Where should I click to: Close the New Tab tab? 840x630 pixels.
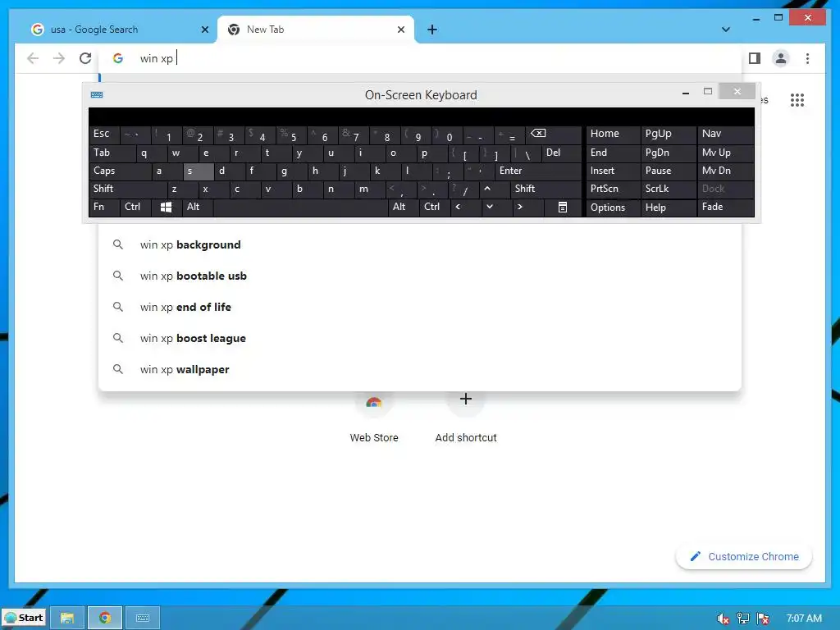coord(400,30)
